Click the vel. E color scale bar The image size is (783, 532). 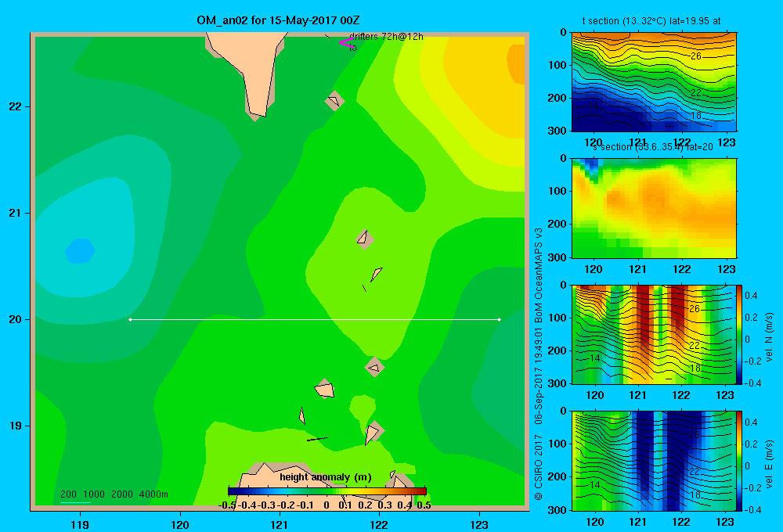click(x=740, y=461)
